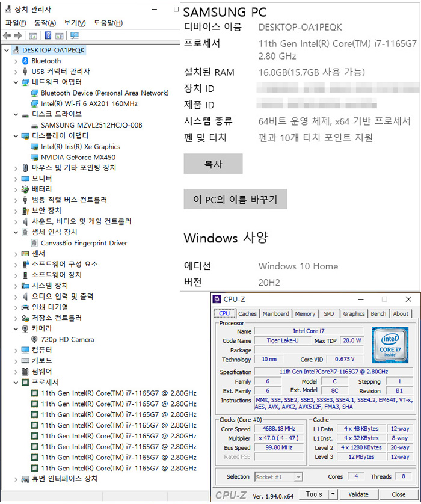The height and width of the screenshot is (504, 421).
Task: Click the NVIDIA GeForce MX450 adapter icon
Action: coord(34,157)
